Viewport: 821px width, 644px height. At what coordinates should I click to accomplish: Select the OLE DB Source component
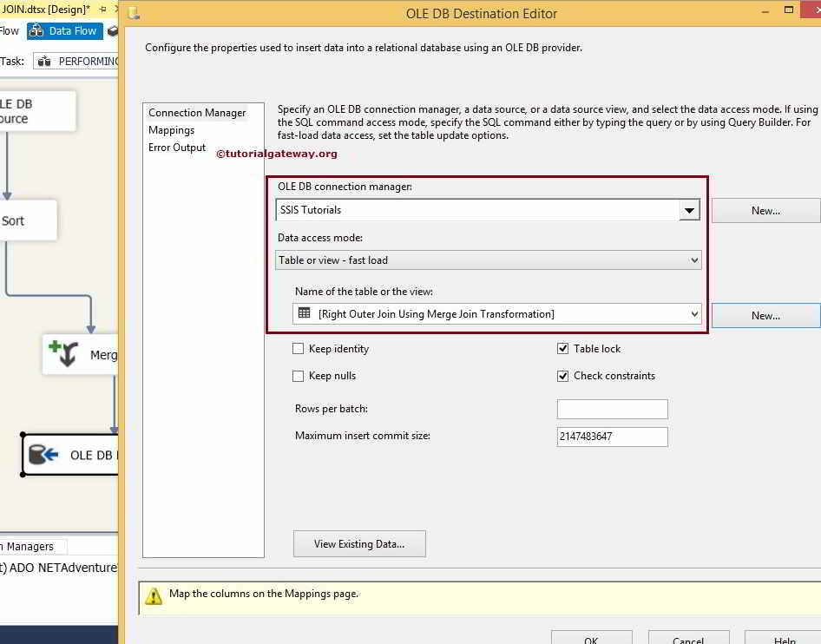point(37,111)
